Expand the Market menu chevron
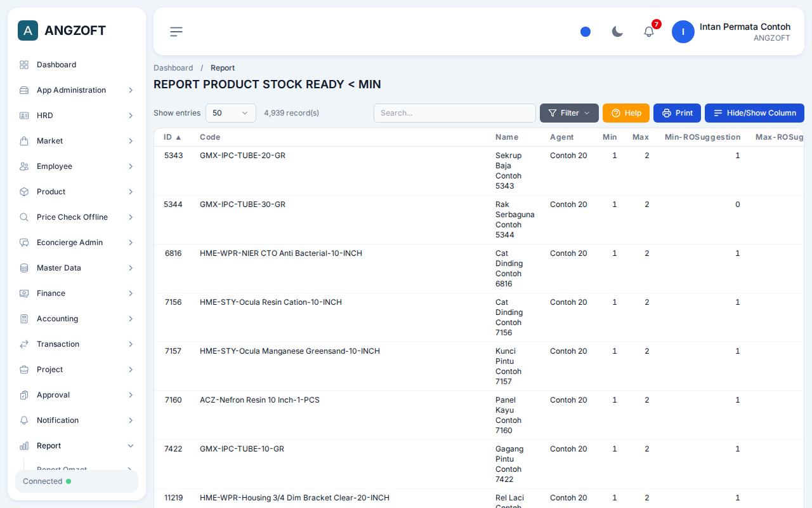The height and width of the screenshot is (508, 812). click(x=131, y=141)
